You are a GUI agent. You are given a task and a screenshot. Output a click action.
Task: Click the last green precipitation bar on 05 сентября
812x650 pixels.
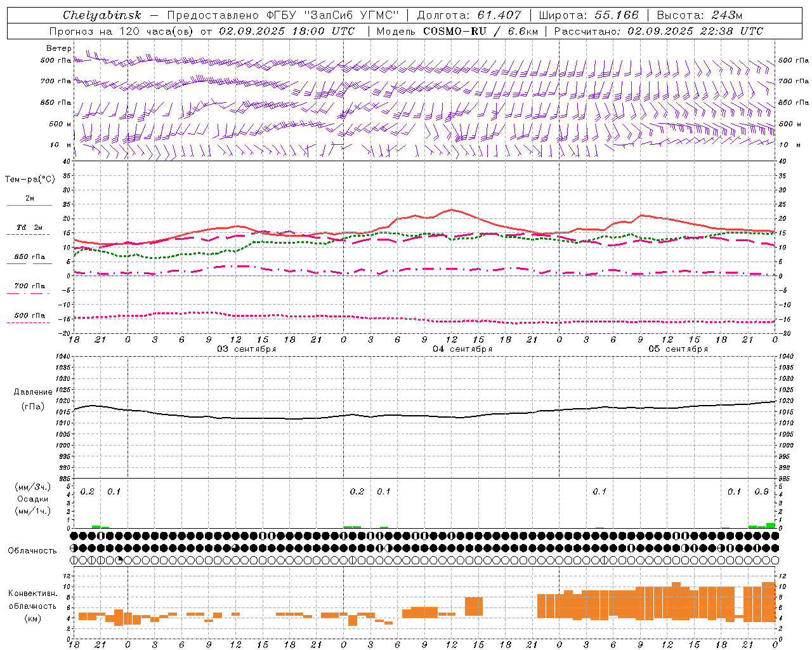pyautogui.click(x=770, y=526)
